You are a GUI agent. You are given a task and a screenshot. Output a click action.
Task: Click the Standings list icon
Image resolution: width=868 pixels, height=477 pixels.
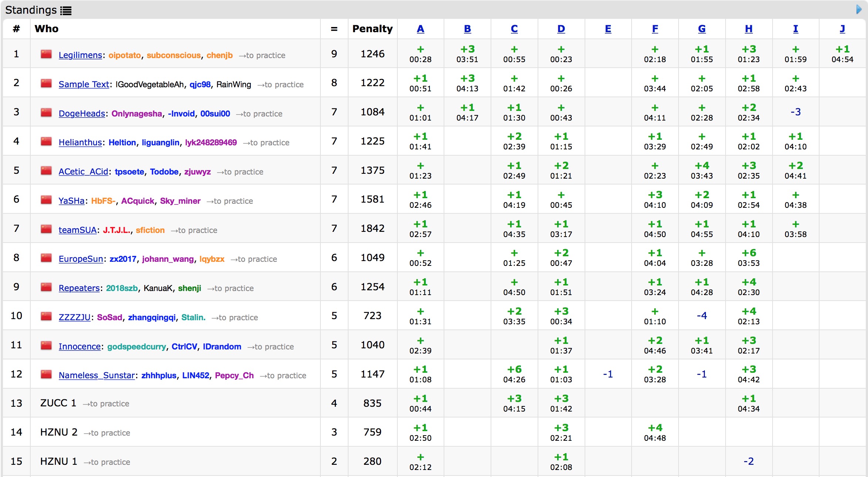66,10
